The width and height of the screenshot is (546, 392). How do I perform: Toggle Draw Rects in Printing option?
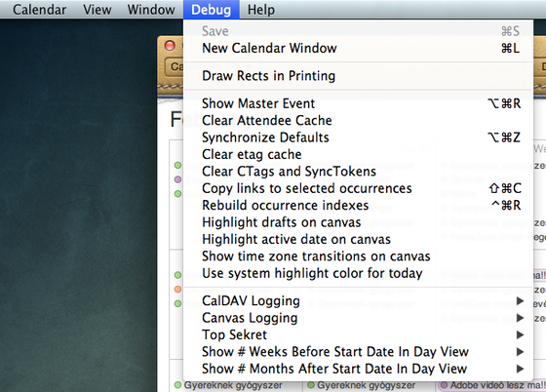[358, 76]
